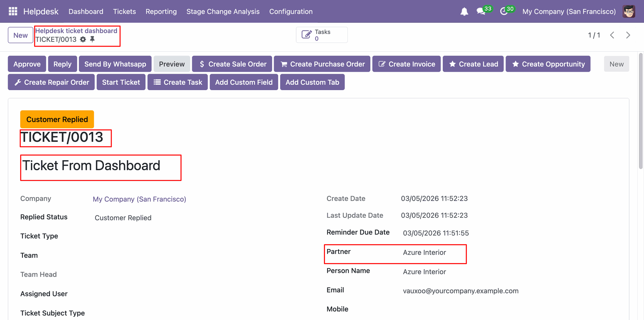Screen dimensions: 644x320
Task: Open the Configuration menu
Action: click(x=291, y=11)
